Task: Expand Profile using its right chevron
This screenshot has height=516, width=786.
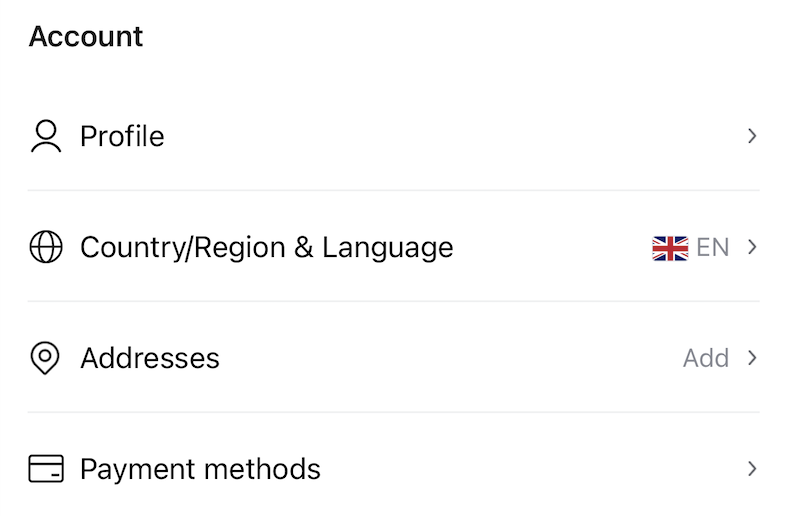Action: coord(752,136)
